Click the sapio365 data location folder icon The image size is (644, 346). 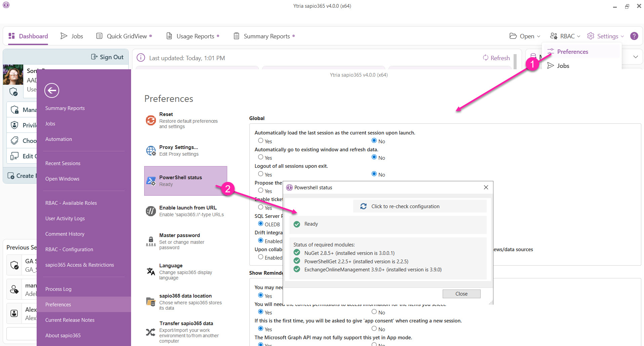[x=151, y=302]
